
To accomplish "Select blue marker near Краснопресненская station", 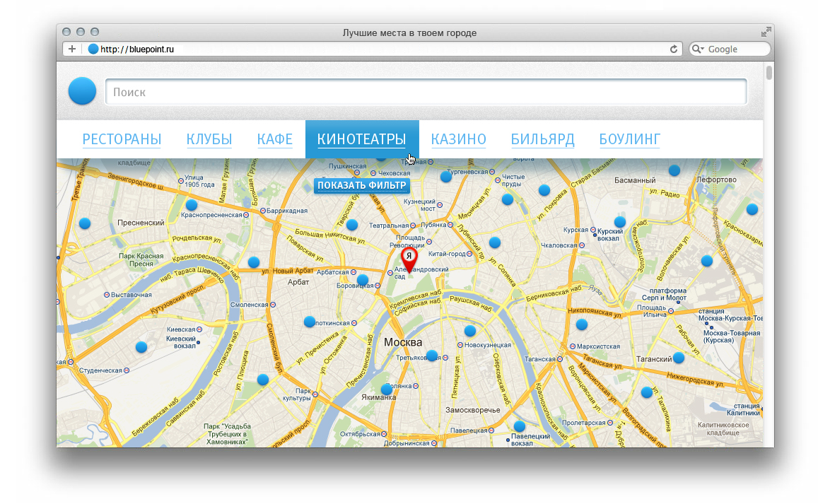I will pos(191,205).
